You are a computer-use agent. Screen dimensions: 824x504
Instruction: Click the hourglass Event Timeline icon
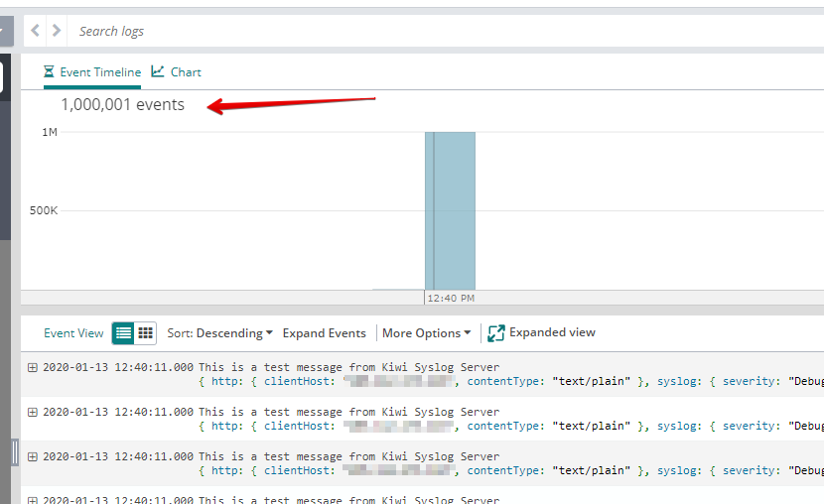tap(50, 72)
